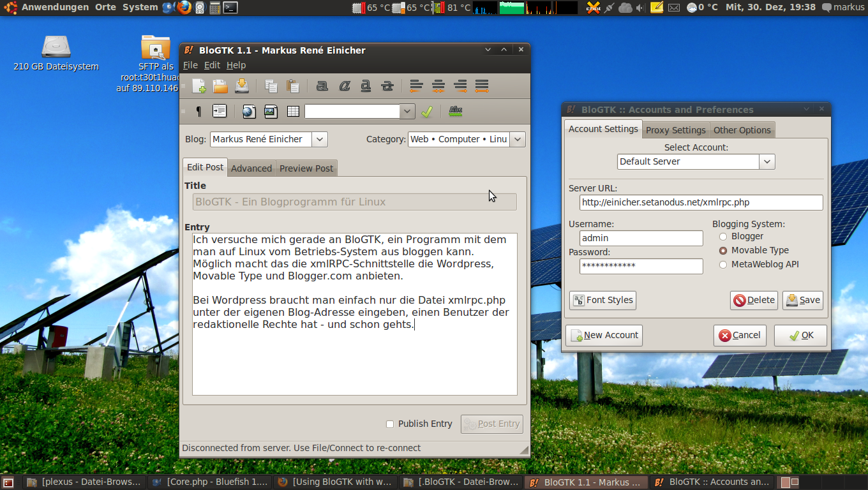Run spell check with the Abc icon
Screen dimensions: 868x490
[456, 111]
